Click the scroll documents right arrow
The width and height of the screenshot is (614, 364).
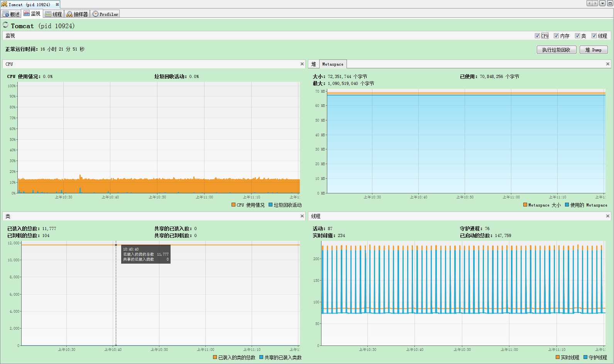click(x=595, y=3)
